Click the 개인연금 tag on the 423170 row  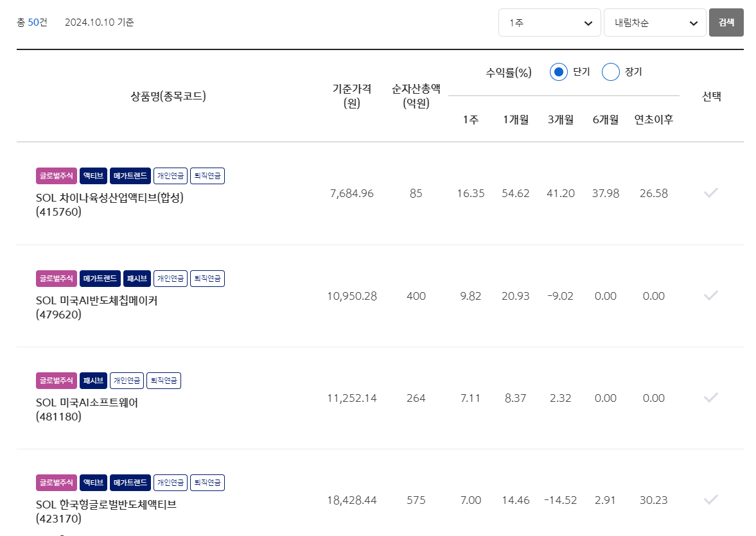pyautogui.click(x=170, y=483)
